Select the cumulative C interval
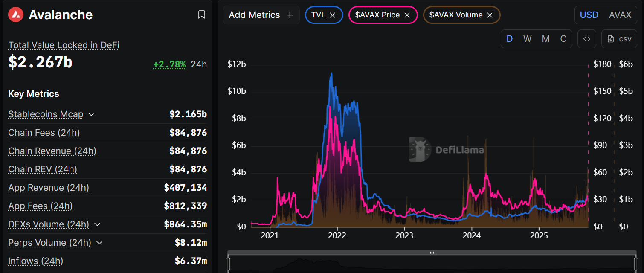Image resolution: width=644 pixels, height=273 pixels. (563, 39)
